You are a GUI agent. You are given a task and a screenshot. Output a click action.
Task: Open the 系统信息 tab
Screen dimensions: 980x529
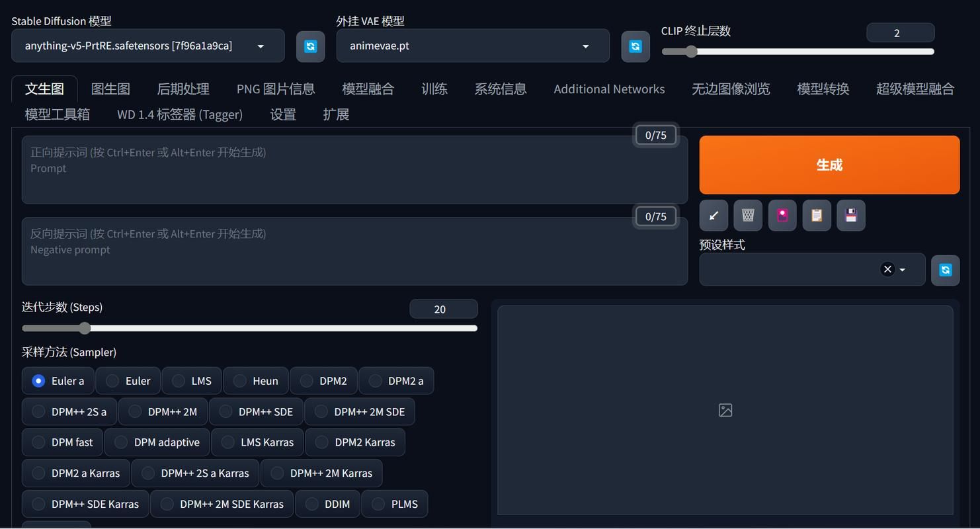(x=501, y=89)
